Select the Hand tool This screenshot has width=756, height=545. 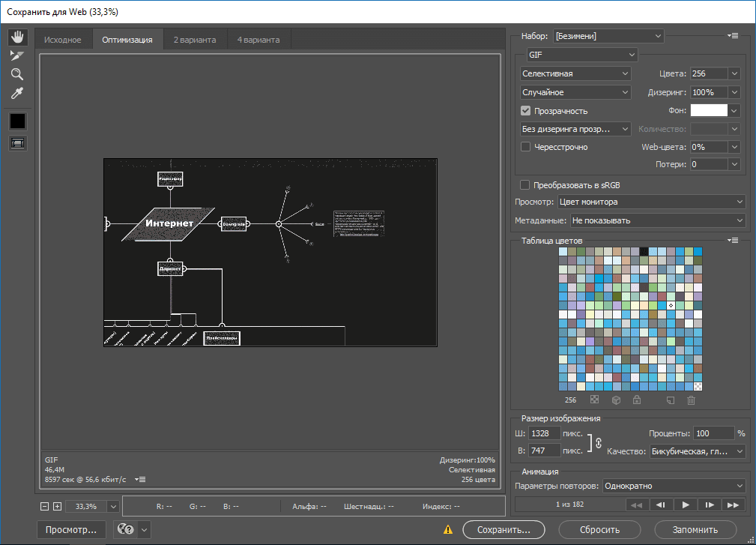pyautogui.click(x=18, y=37)
